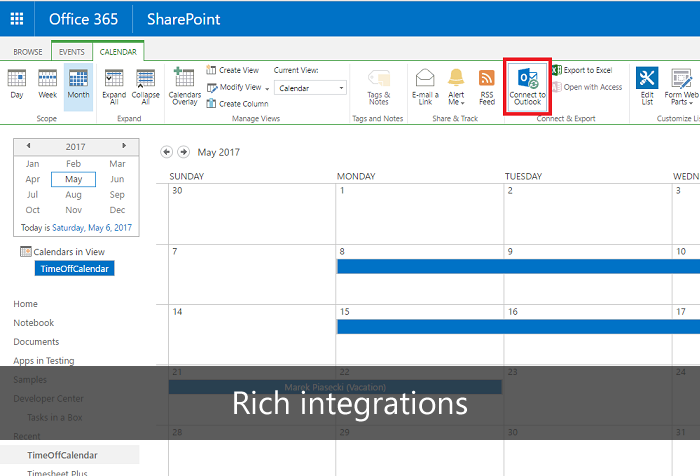Open Calendars Overlay settings
The height and width of the screenshot is (476, 700).
pos(185,86)
